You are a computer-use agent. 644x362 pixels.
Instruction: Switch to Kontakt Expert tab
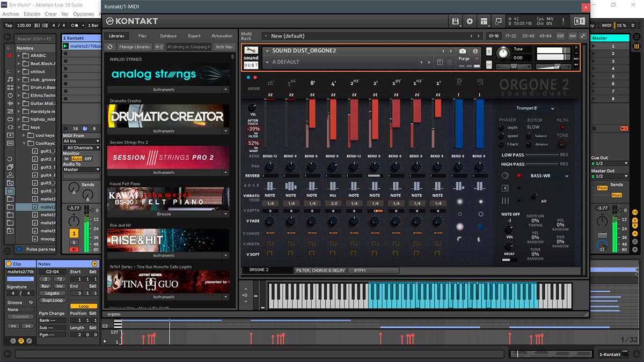(194, 36)
